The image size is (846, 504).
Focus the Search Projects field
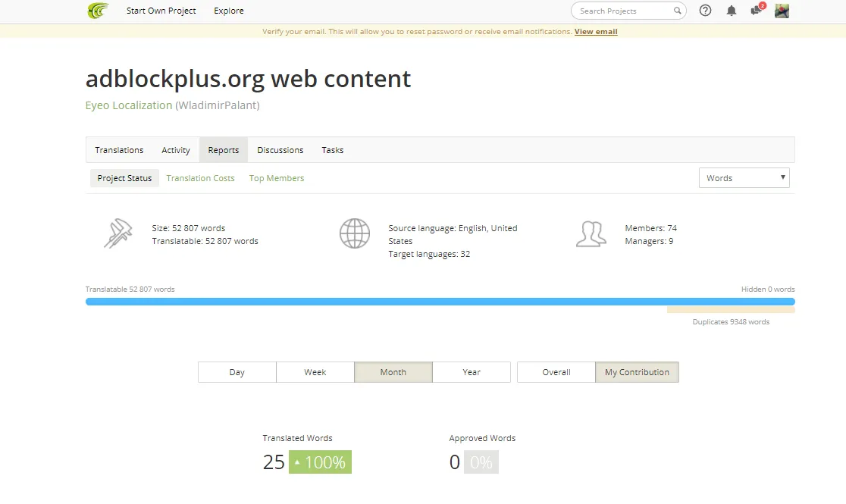tap(628, 11)
